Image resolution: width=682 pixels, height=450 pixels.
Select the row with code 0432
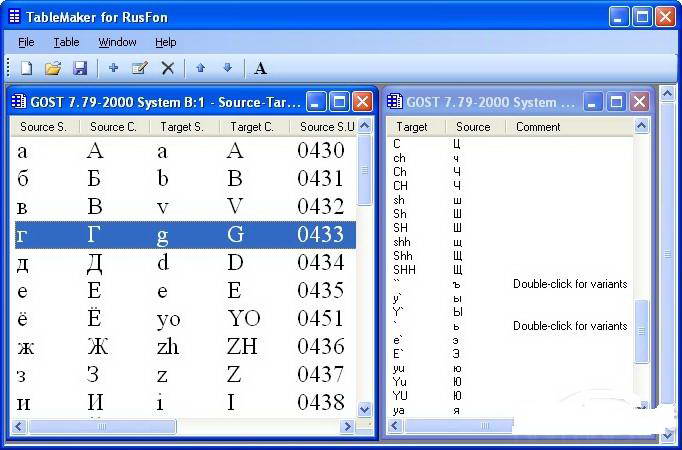(186, 206)
